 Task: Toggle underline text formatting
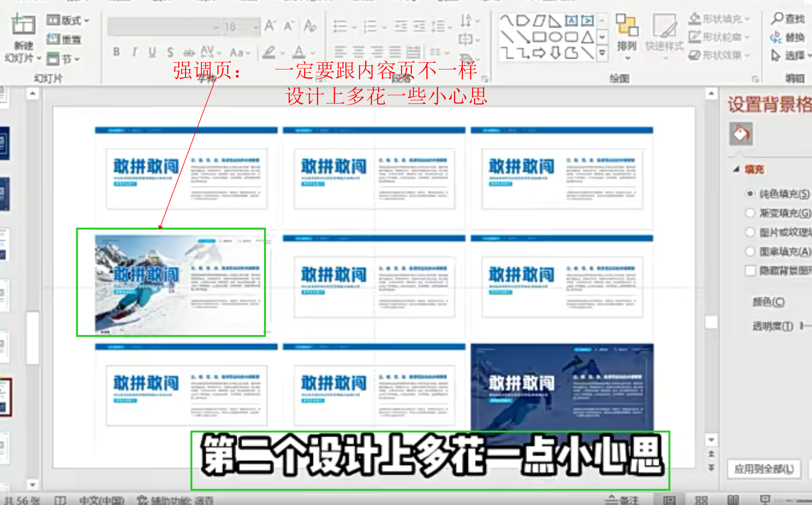point(152,52)
